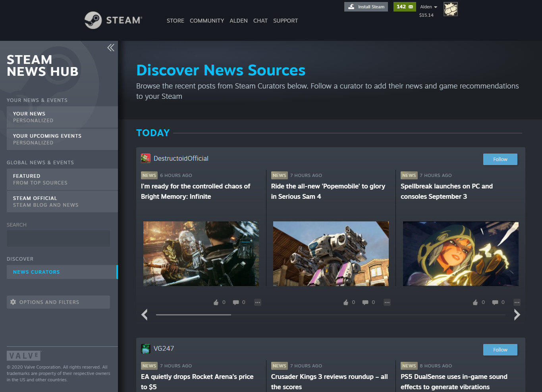Click the curator search input field
The image size is (542, 392).
coord(58,238)
